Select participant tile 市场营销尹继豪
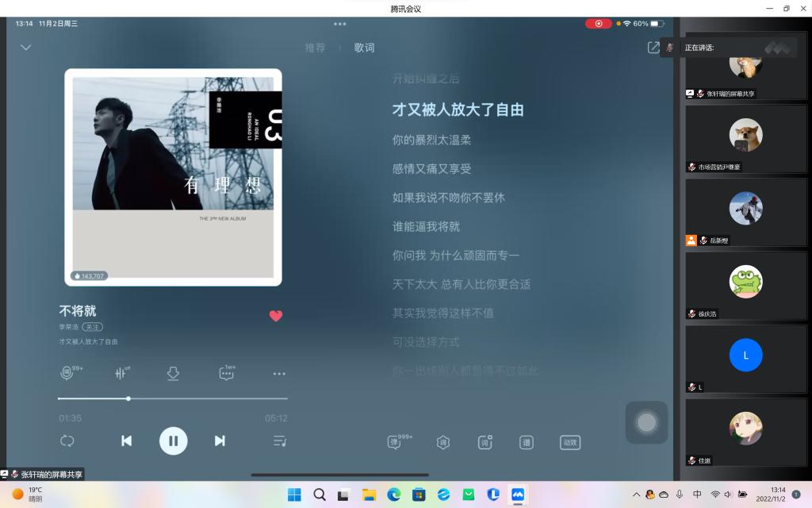The width and height of the screenshot is (812, 508). (745, 140)
